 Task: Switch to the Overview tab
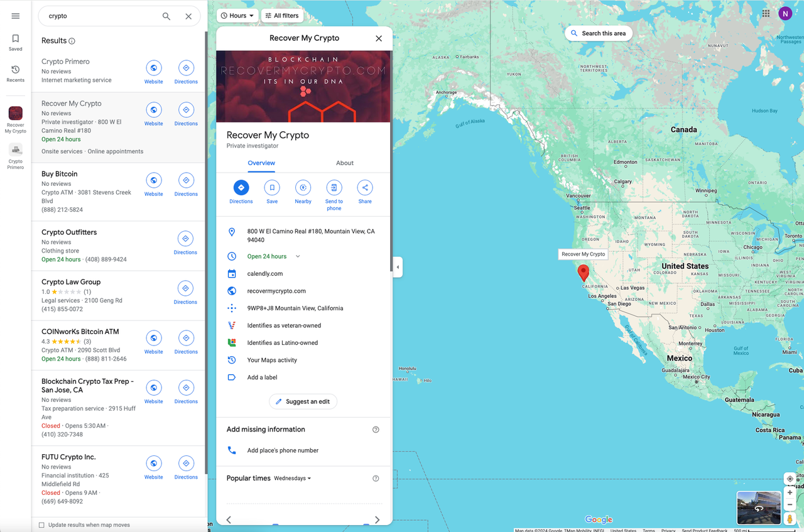point(261,163)
